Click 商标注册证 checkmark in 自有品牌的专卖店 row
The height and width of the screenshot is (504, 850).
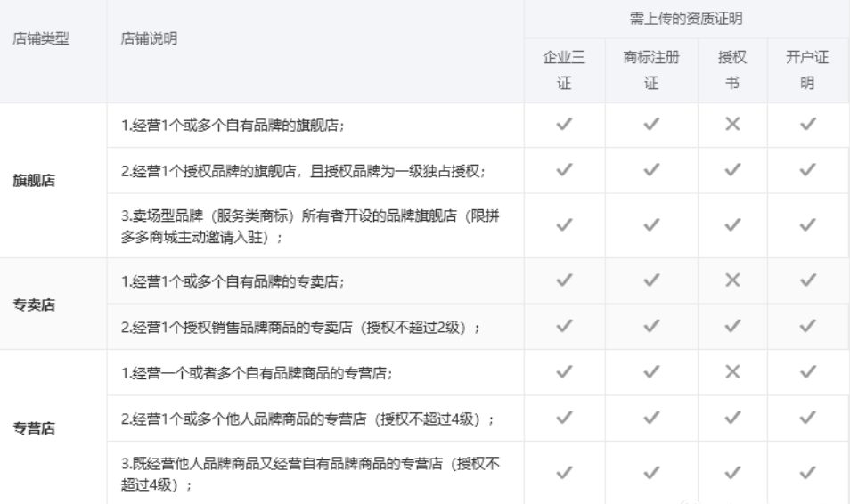click(651, 282)
